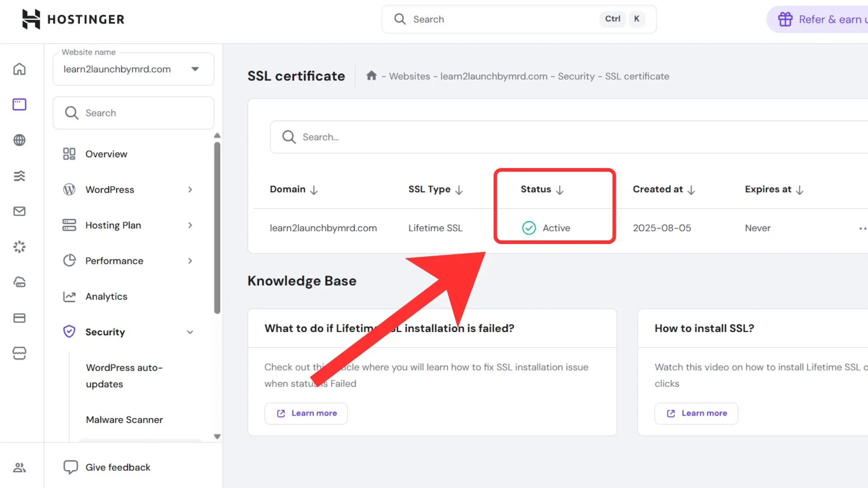868x488 pixels.
Task: Click the Refer & earn gift icon
Action: click(785, 19)
